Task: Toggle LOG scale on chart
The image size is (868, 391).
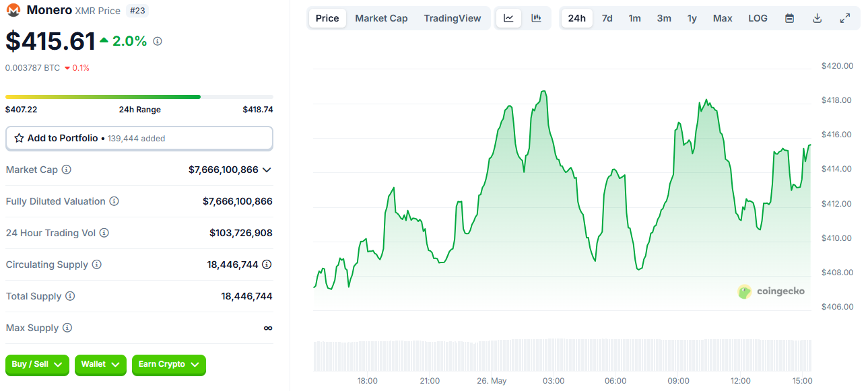Action: pyautogui.click(x=758, y=18)
